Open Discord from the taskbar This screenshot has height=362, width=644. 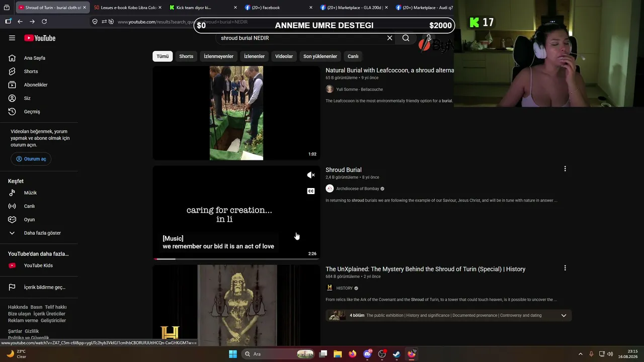click(368, 354)
